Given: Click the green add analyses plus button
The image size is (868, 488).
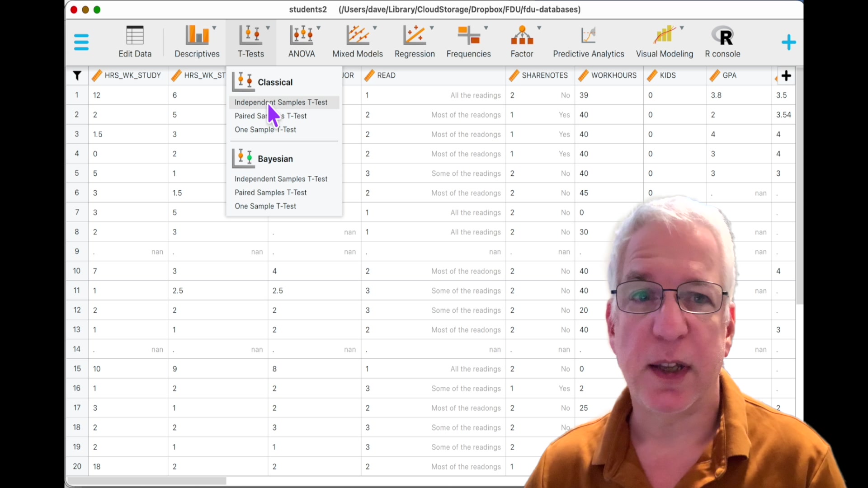Looking at the screenshot, I should tap(788, 42).
